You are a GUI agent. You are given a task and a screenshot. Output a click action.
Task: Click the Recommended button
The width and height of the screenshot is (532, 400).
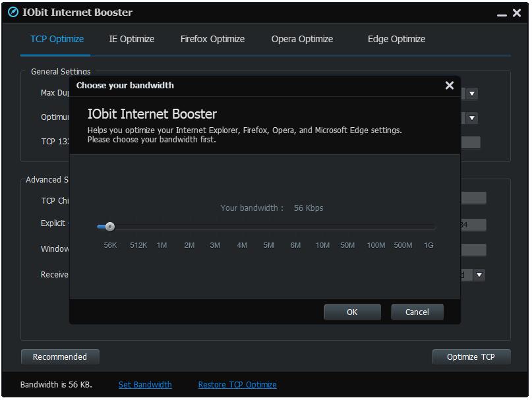click(x=60, y=357)
